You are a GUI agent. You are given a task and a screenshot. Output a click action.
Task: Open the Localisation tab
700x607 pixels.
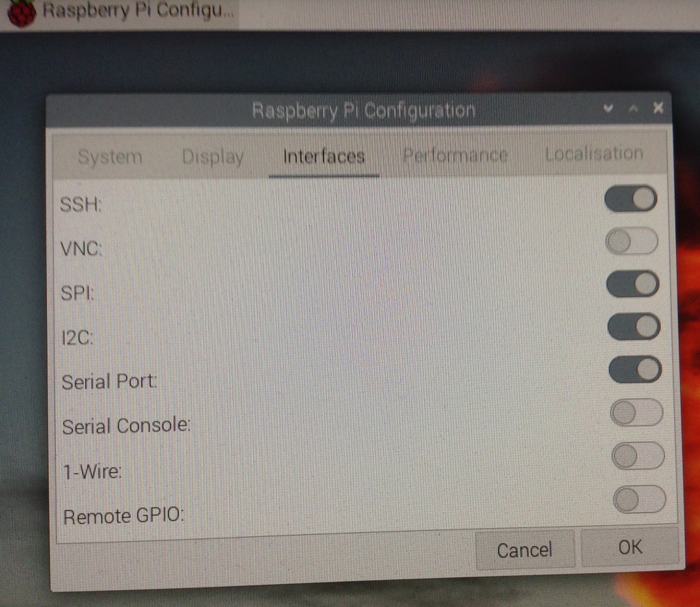pyautogui.click(x=593, y=154)
